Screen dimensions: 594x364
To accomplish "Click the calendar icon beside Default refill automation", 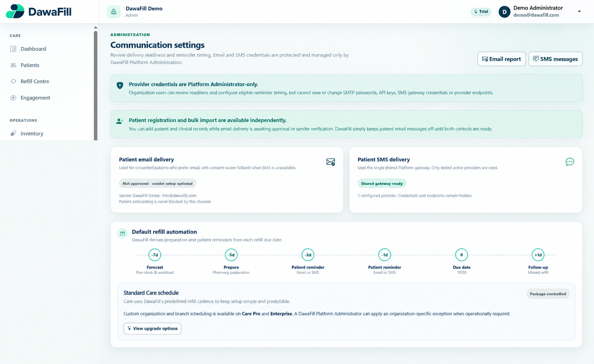I will tap(123, 234).
